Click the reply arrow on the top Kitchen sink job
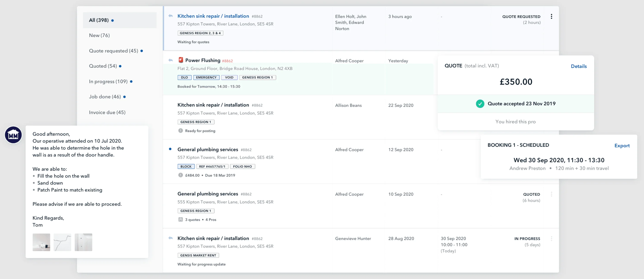 (171, 16)
